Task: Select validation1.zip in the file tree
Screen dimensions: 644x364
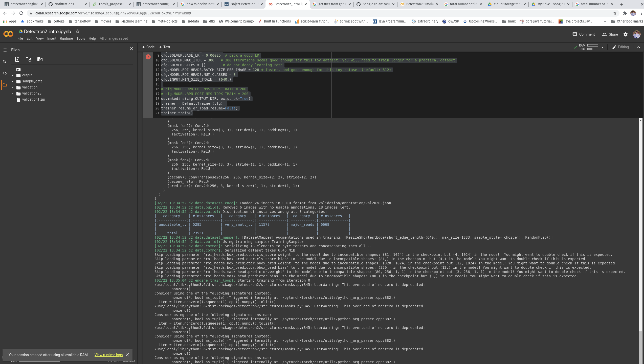Action: pos(34,99)
